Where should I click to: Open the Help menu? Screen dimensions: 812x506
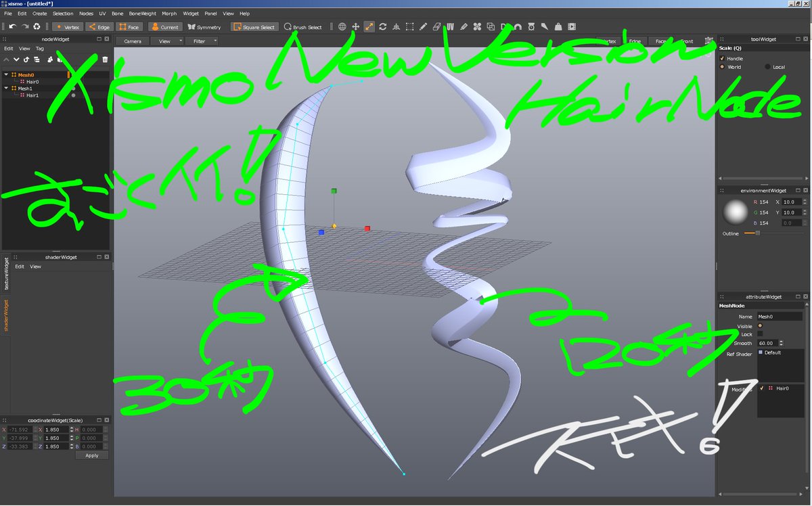coord(244,14)
